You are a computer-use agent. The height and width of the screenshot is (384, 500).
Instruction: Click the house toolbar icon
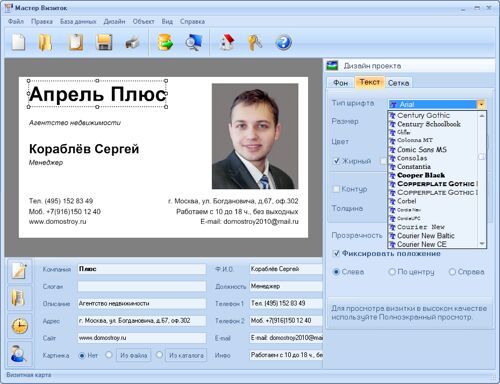(x=227, y=42)
